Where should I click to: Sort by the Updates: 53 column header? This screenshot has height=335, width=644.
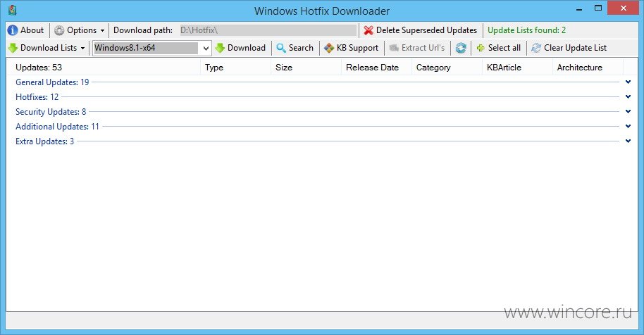[x=104, y=68]
